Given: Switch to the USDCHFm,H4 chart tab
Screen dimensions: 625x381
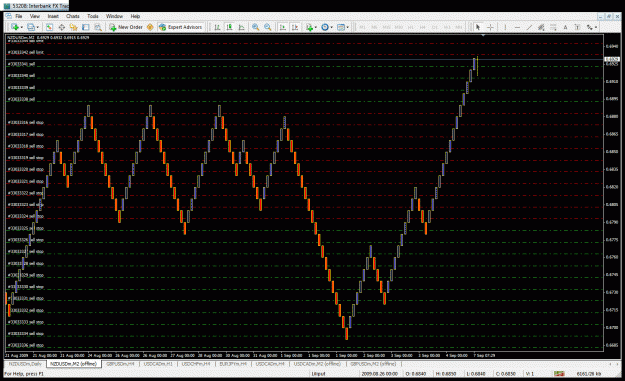Looking at the screenshot, I should point(196,364).
